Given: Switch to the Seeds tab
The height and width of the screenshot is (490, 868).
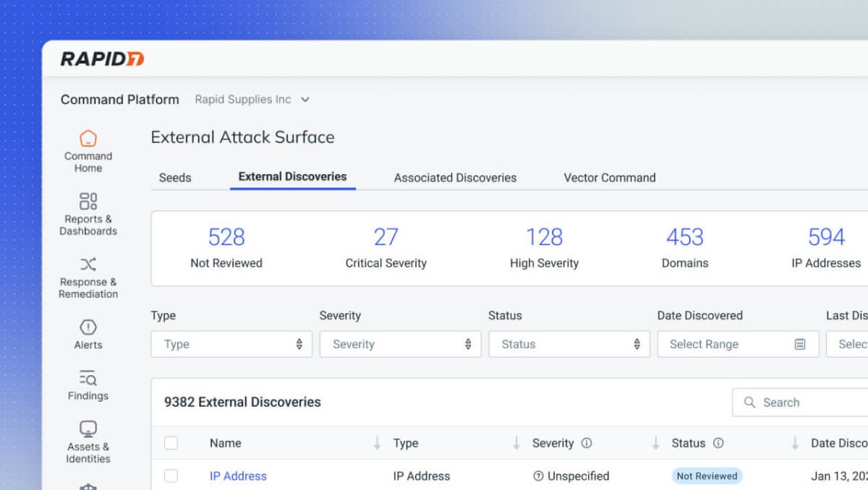Looking at the screenshot, I should tap(174, 177).
